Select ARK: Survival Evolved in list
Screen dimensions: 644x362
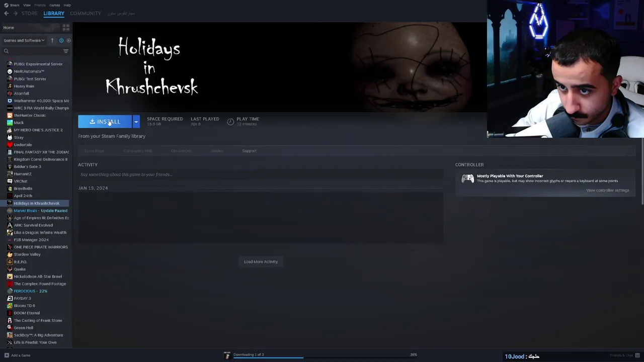pyautogui.click(x=34, y=225)
